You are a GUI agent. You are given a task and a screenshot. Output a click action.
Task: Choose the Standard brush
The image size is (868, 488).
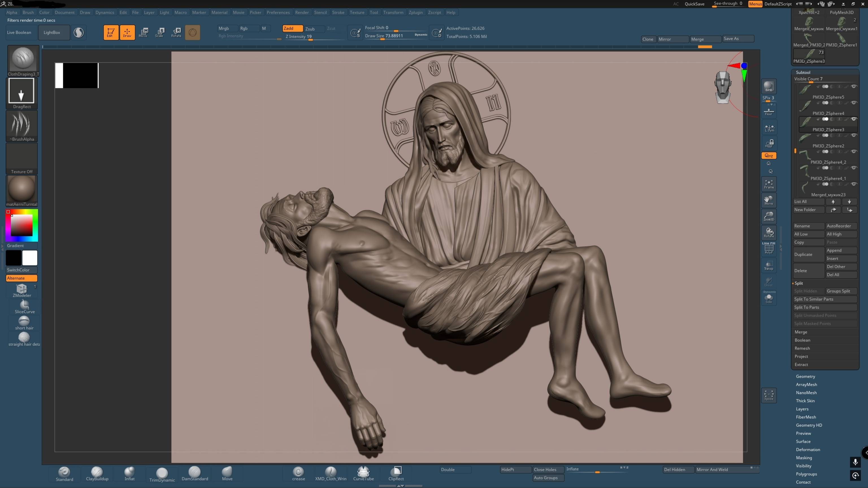[64, 474]
